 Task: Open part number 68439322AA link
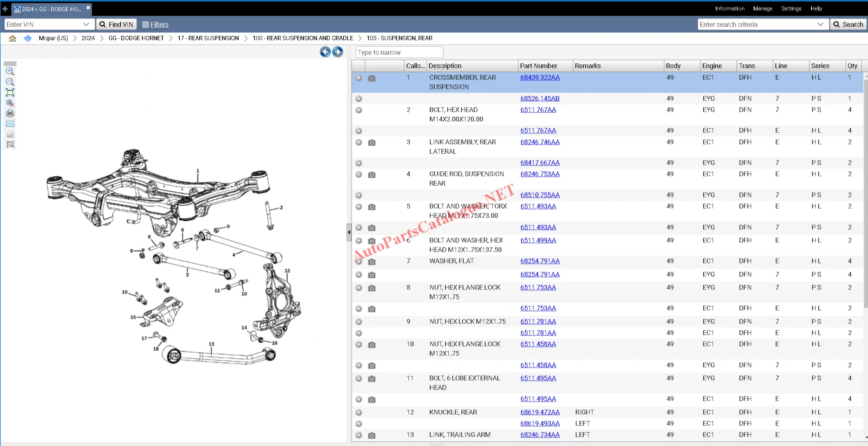(x=540, y=78)
